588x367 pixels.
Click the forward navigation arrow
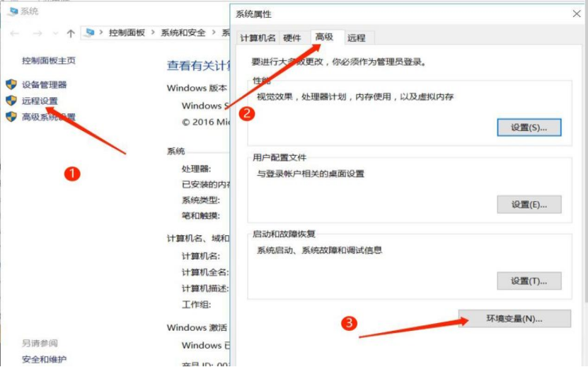tap(37, 33)
